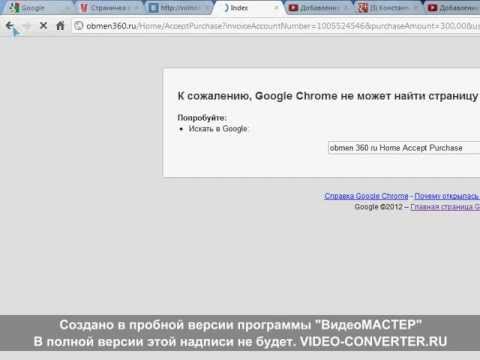Click the К сожалению, Google Chrome error heading
This screenshot has width=480, height=360.
pyautogui.click(x=328, y=96)
